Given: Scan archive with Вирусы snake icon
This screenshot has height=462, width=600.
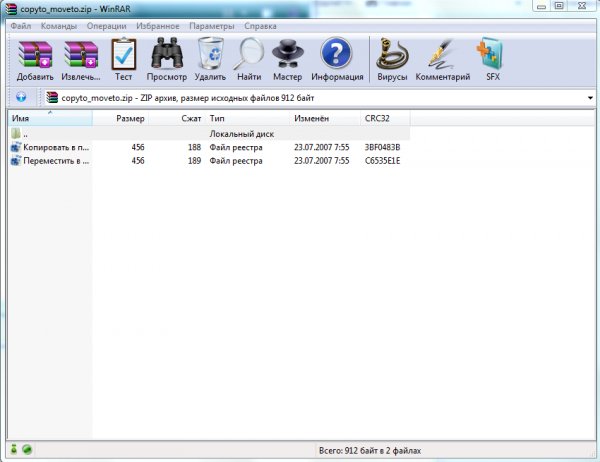Looking at the screenshot, I should coord(392,54).
